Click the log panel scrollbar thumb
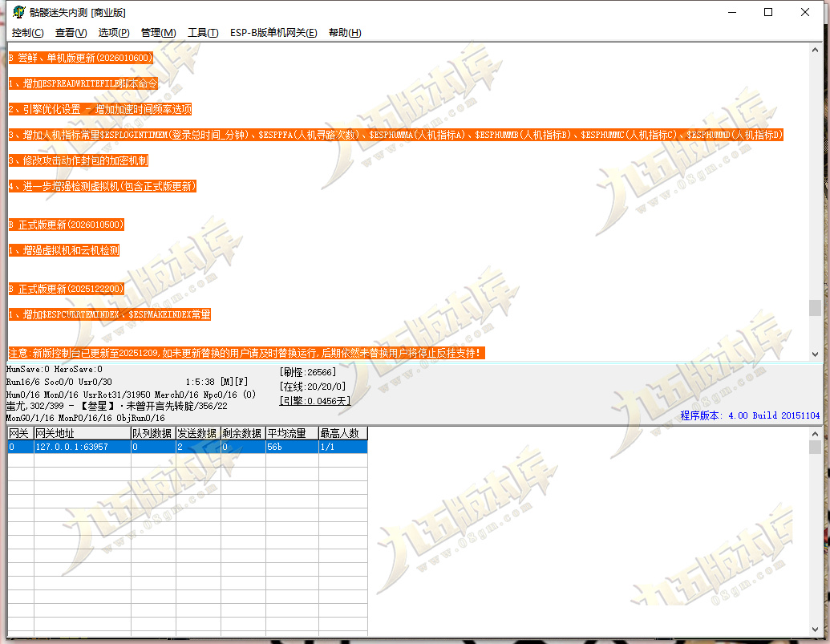Viewport: 830px width, 644px height. tap(815, 307)
